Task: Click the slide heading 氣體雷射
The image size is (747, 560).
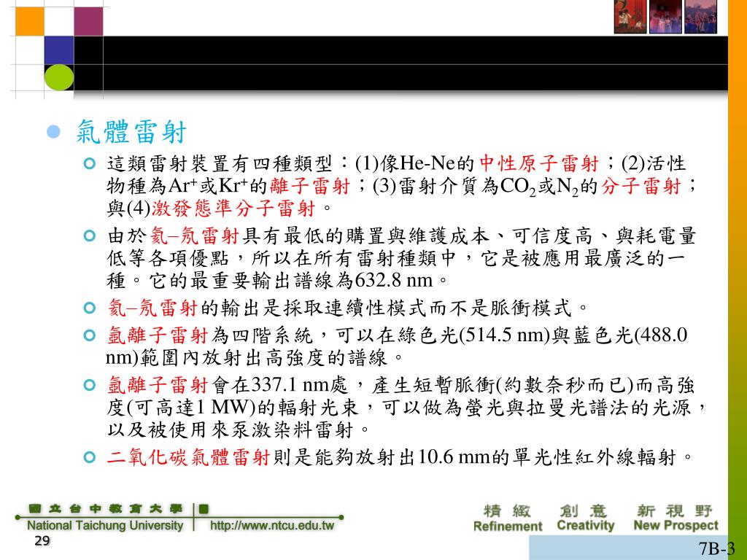Action: [131, 131]
